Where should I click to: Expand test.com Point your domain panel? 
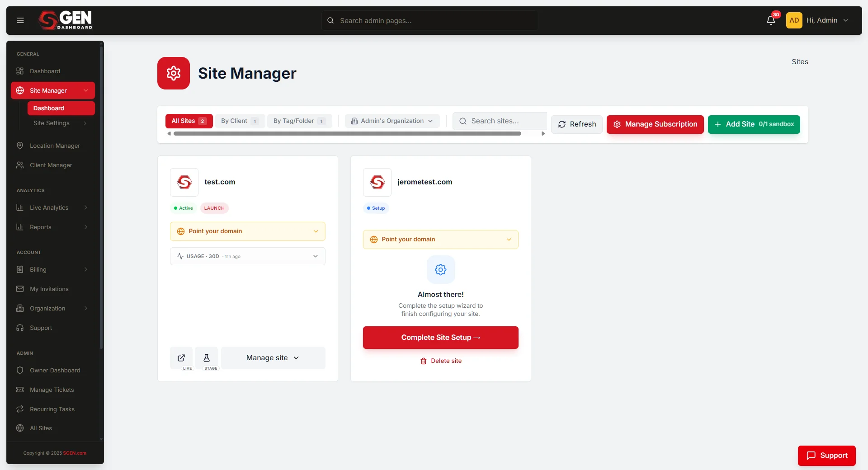point(248,231)
